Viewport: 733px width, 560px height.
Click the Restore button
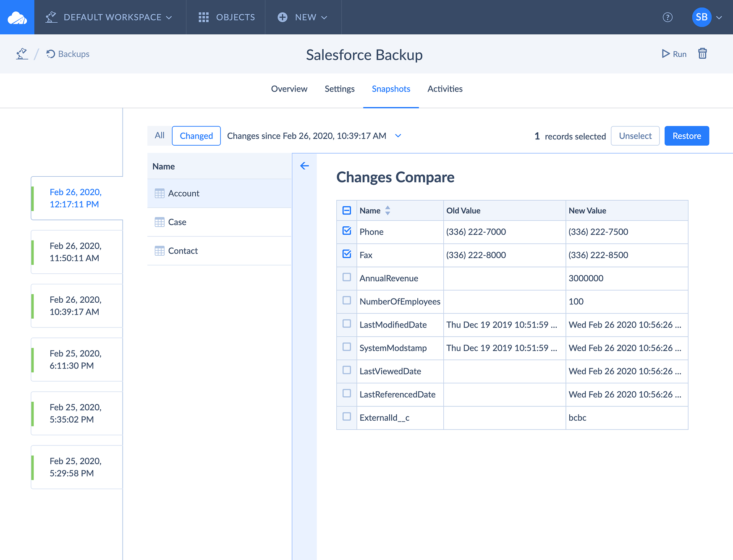click(686, 136)
